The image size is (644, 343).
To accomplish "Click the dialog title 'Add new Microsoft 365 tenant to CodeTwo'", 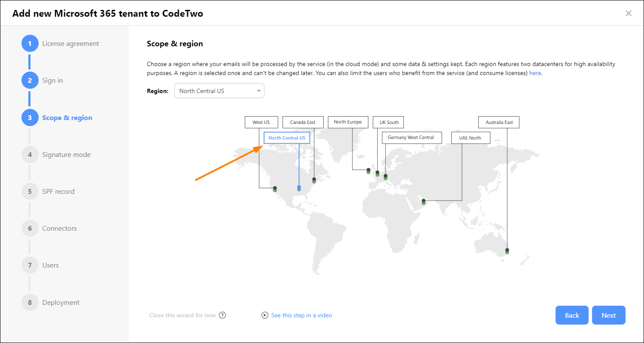I will [x=108, y=13].
